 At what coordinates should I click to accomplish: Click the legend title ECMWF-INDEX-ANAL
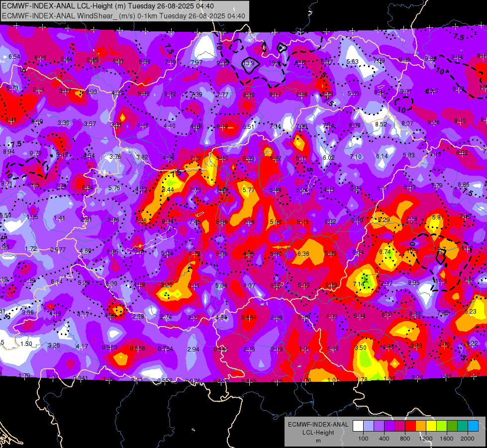click(x=318, y=425)
